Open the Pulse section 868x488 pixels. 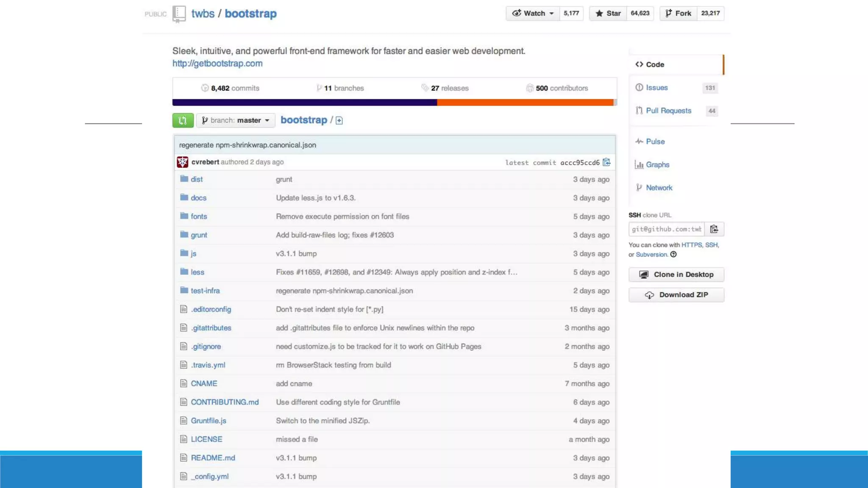pyautogui.click(x=655, y=141)
